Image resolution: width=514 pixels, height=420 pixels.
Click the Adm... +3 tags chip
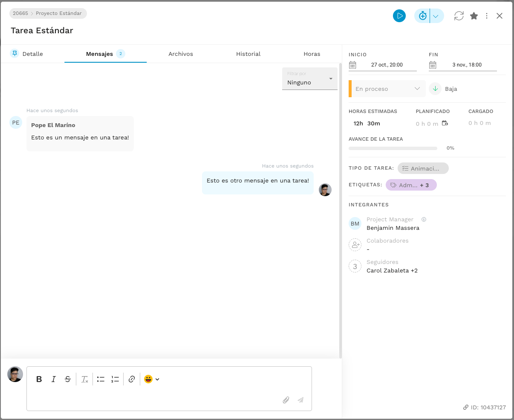[411, 185]
